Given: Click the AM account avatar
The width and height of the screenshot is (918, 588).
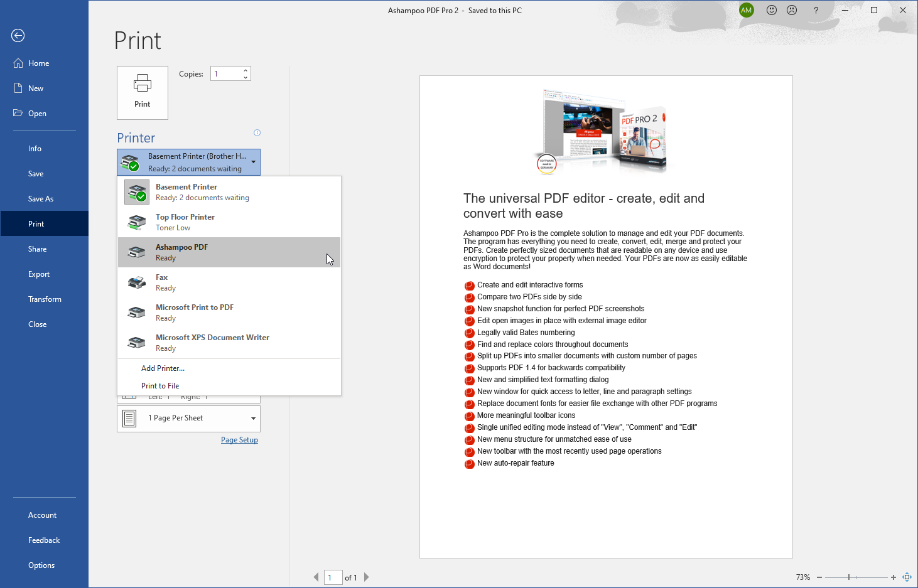Looking at the screenshot, I should point(746,10).
